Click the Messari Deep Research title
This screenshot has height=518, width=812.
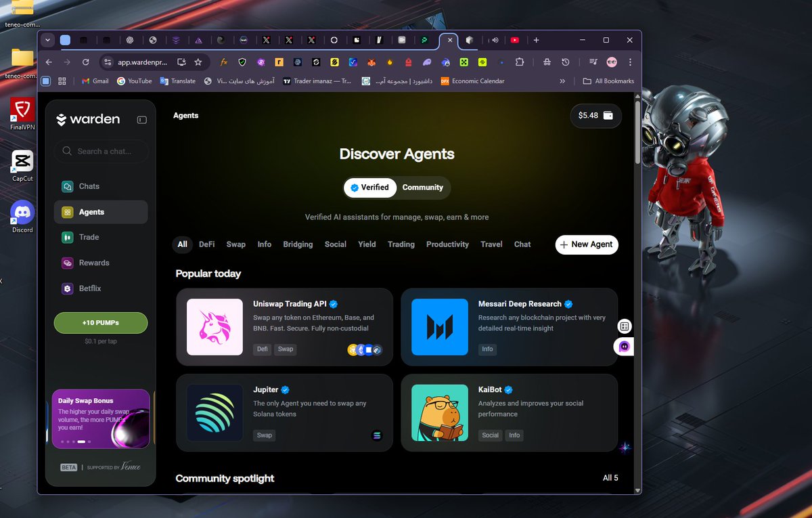click(x=520, y=304)
